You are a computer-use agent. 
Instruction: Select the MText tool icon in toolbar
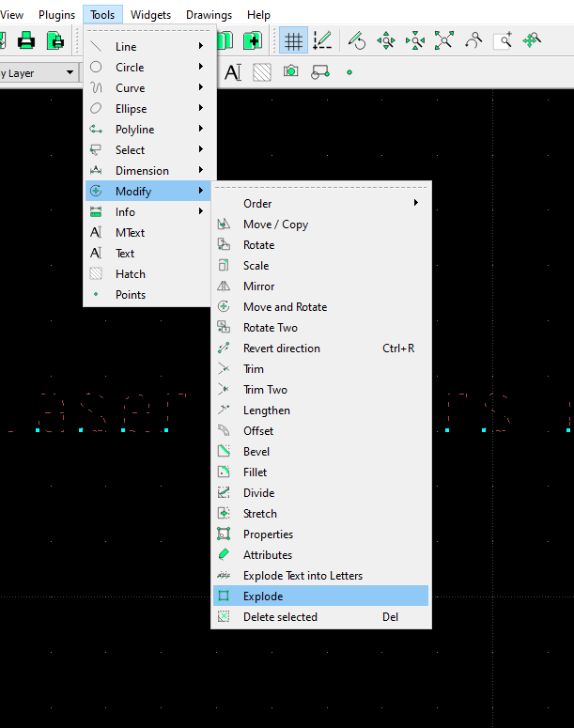click(233, 72)
